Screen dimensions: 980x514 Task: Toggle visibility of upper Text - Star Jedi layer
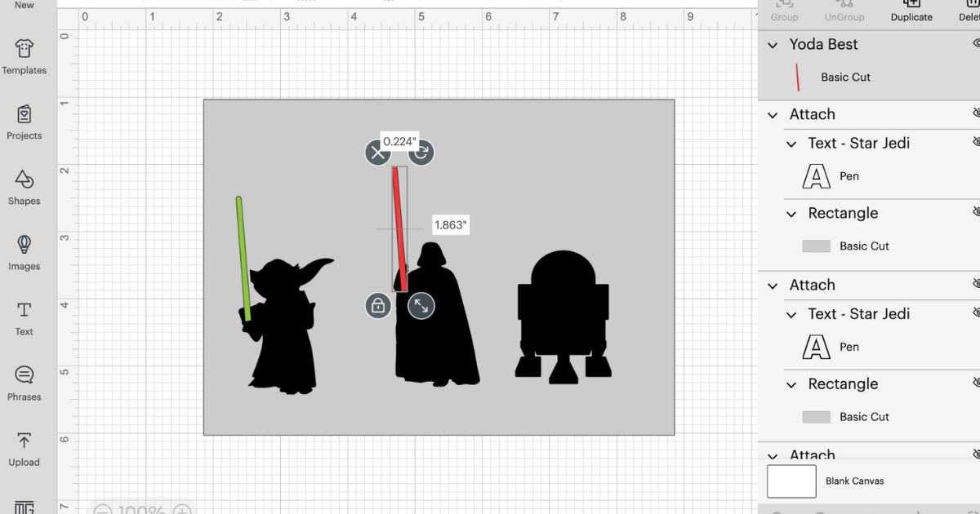[x=976, y=143]
